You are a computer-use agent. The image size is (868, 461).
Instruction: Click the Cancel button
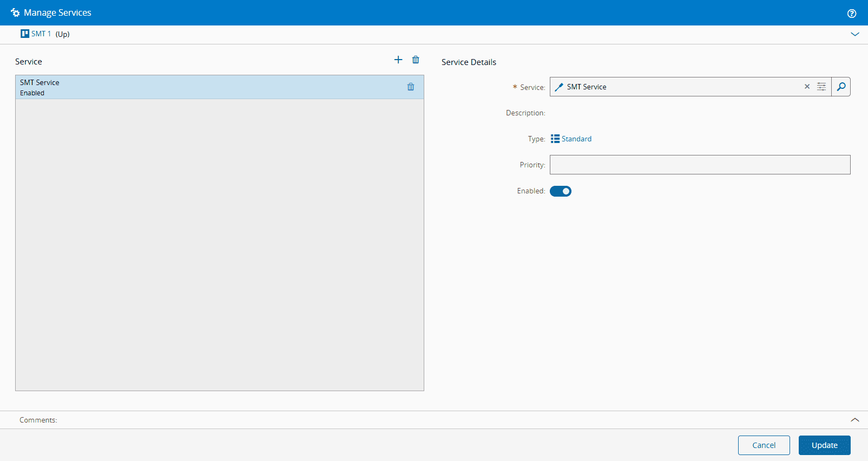pyautogui.click(x=764, y=445)
